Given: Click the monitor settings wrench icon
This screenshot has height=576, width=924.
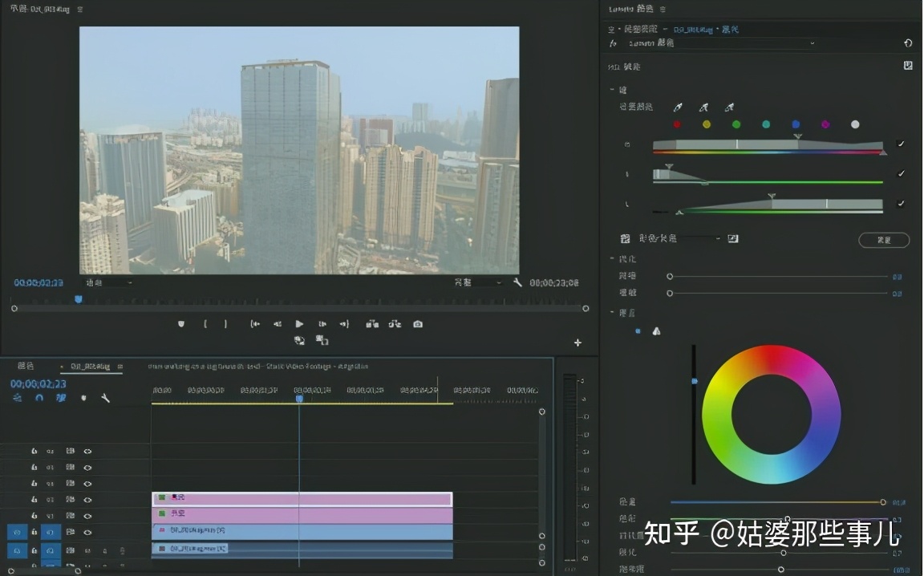Looking at the screenshot, I should pyautogui.click(x=517, y=282).
